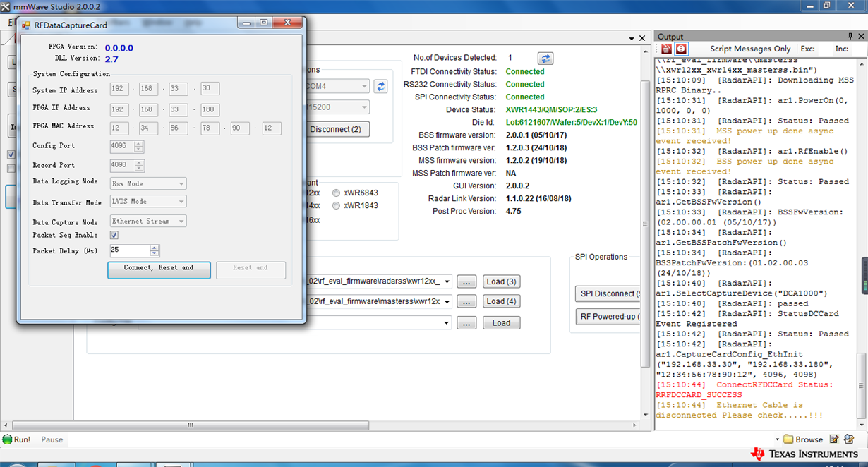Expand the third firmware path dropdown
The width and height of the screenshot is (868, 467).
447,323
